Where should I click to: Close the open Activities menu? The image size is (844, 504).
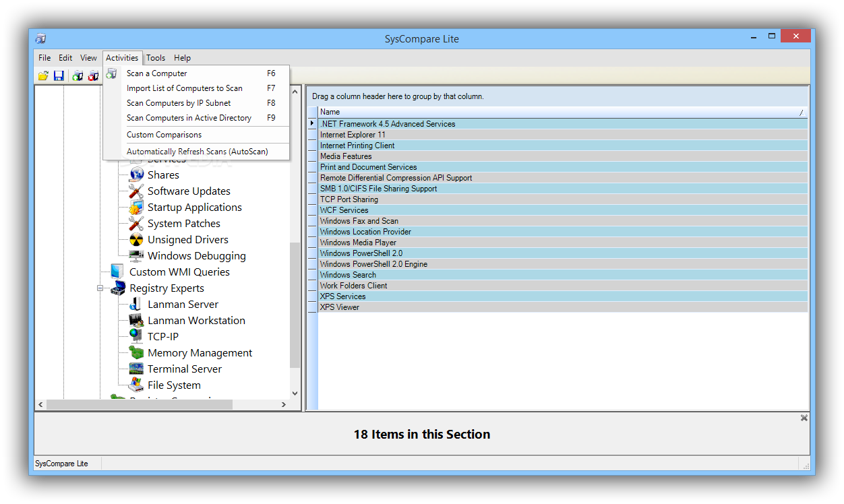(x=122, y=58)
